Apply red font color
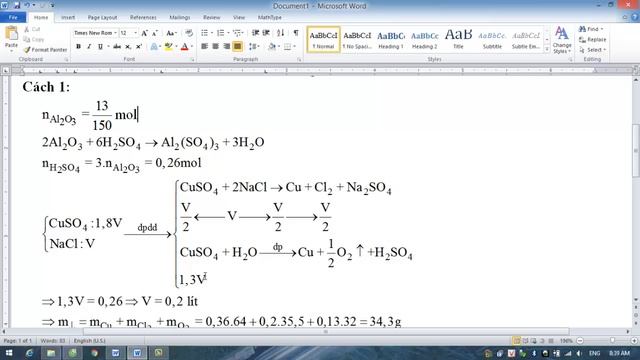 click(x=184, y=47)
